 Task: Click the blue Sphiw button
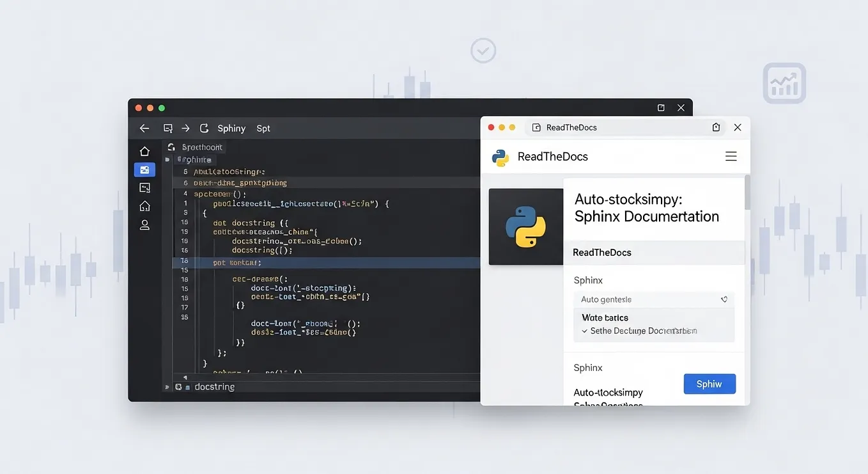coord(709,384)
